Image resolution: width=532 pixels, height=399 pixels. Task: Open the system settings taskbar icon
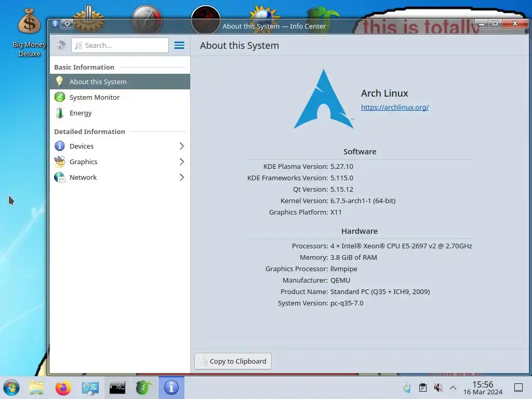[90, 388]
